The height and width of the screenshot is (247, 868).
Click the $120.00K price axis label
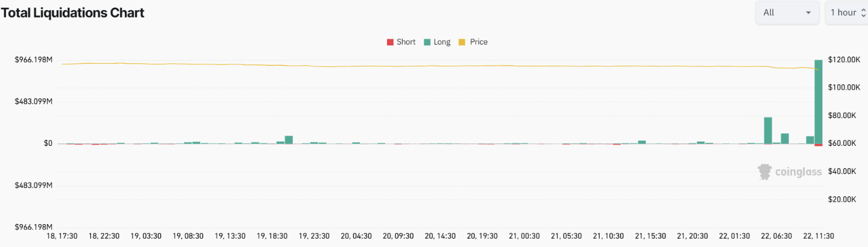click(844, 60)
